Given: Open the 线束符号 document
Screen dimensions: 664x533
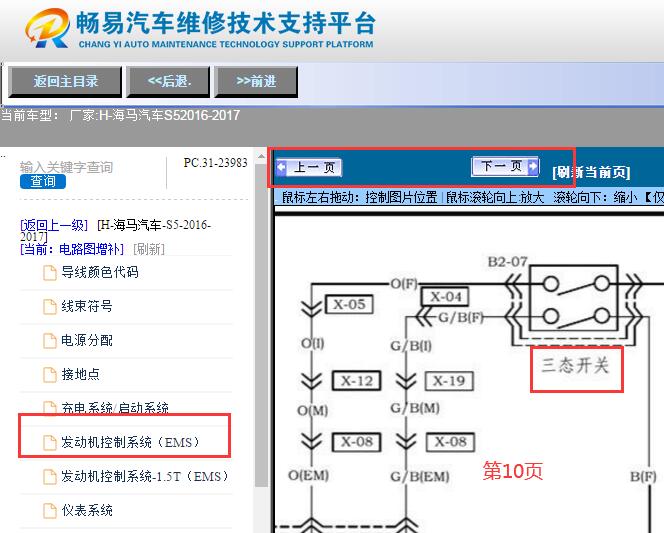Looking at the screenshot, I should (x=87, y=306).
